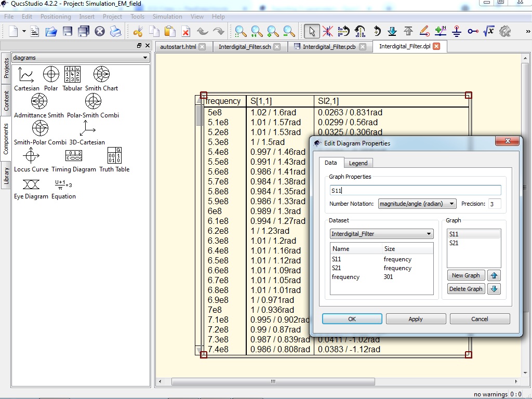The height and width of the screenshot is (399, 532).
Task: Move graph down with blue arrow
Action: 494,289
